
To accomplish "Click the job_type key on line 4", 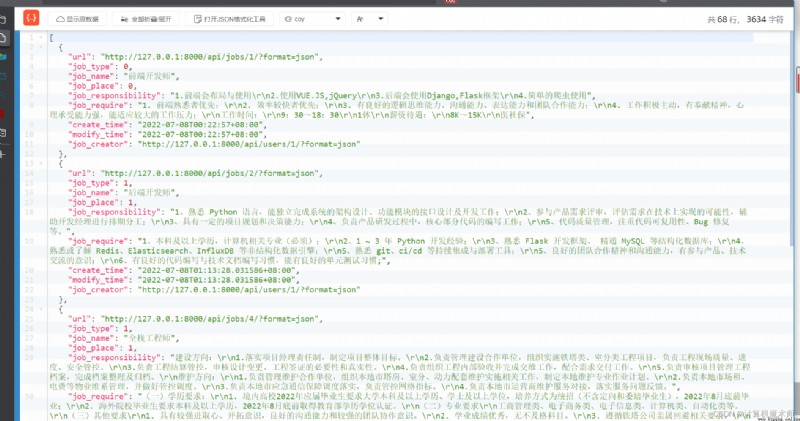I will (x=91, y=66).
